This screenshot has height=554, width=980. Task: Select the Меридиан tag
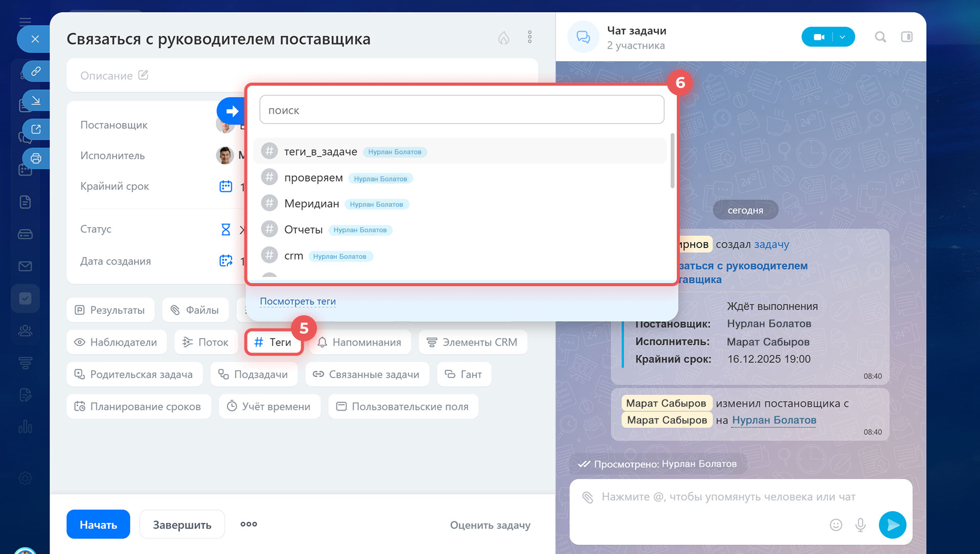coord(311,204)
